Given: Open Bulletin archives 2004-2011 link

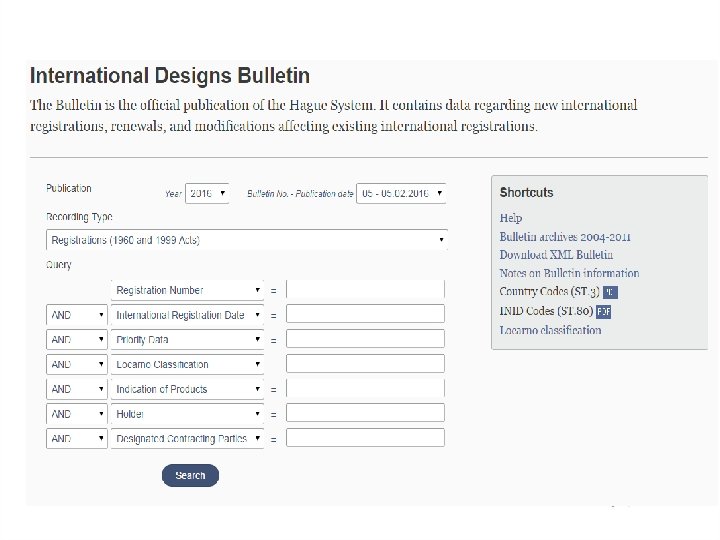Looking at the screenshot, I should 565,237.
